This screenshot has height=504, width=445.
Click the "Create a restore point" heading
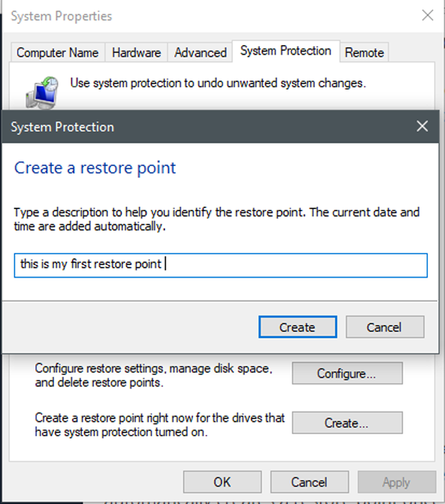click(95, 168)
